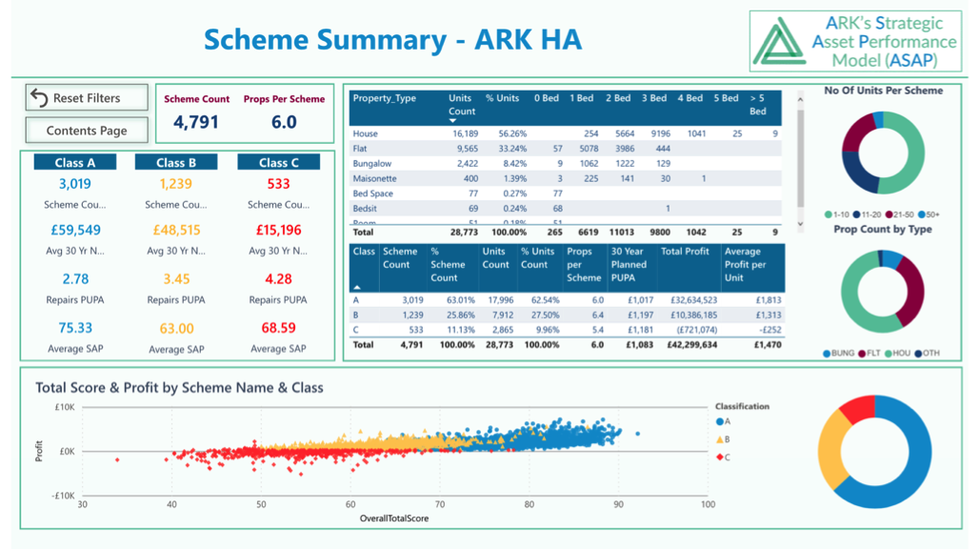Click the 50+ legend dot under Units Per Scheme
This screenshot has height=550, width=980.
920,214
